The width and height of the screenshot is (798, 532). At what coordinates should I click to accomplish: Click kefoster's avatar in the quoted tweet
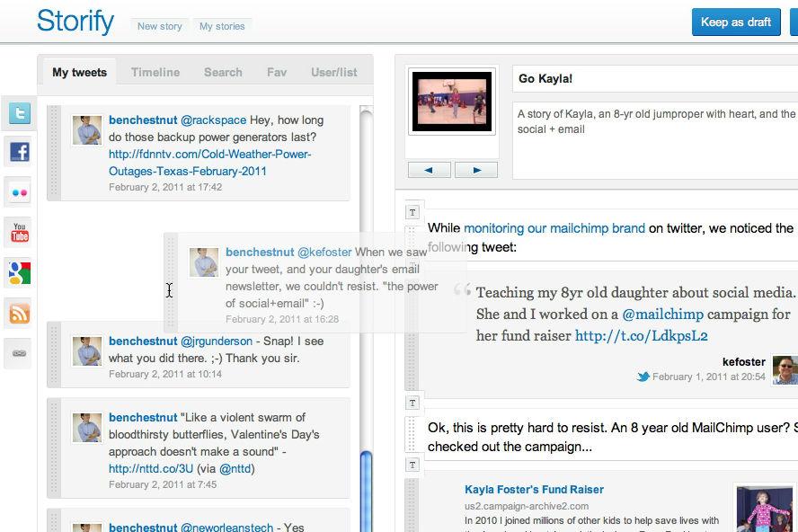pos(785,369)
